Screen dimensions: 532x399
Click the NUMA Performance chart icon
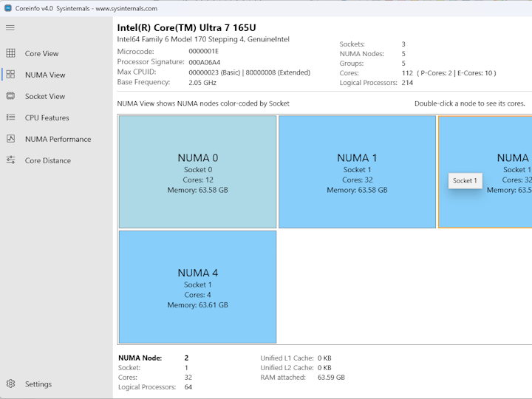[x=10, y=139]
